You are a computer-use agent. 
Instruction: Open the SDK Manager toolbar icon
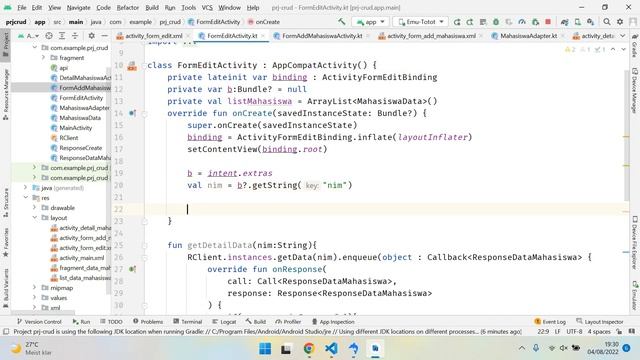[591, 22]
